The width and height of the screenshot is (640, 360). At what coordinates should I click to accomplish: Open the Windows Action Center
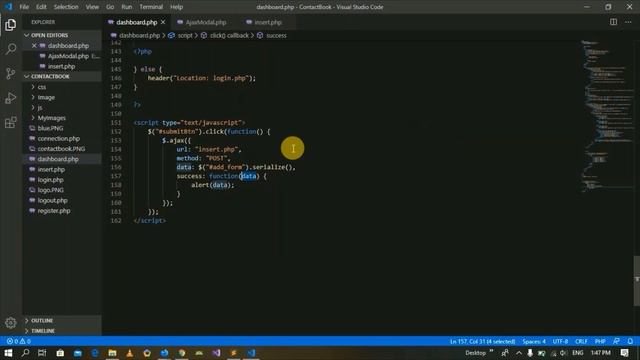click(624, 353)
